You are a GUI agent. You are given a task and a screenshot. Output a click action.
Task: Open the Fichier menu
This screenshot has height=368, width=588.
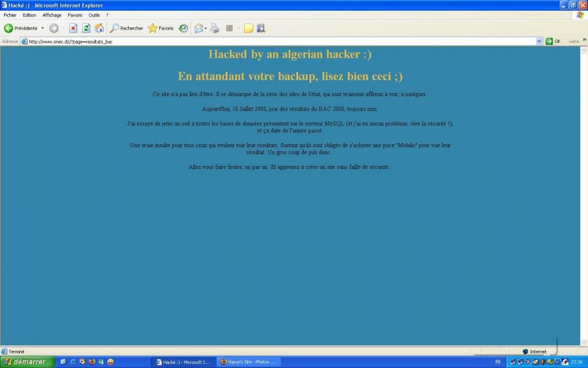click(x=10, y=15)
